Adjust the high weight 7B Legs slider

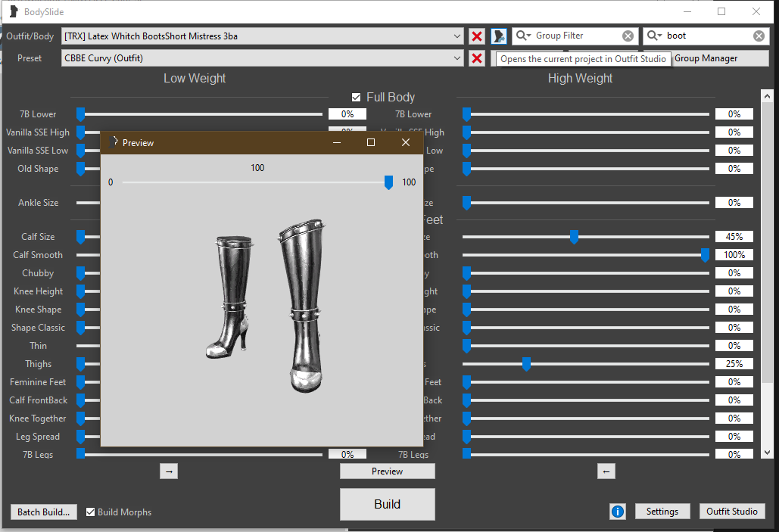click(x=466, y=453)
